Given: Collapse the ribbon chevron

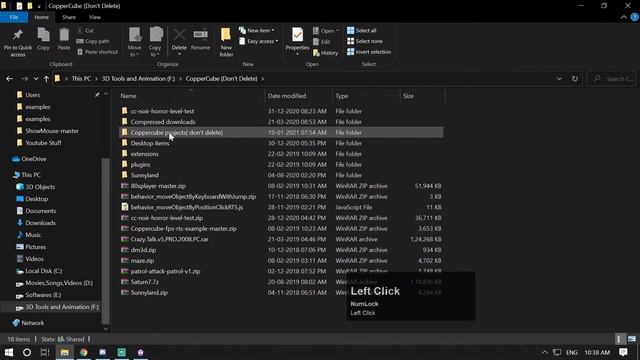Looking at the screenshot, I should 624,17.
